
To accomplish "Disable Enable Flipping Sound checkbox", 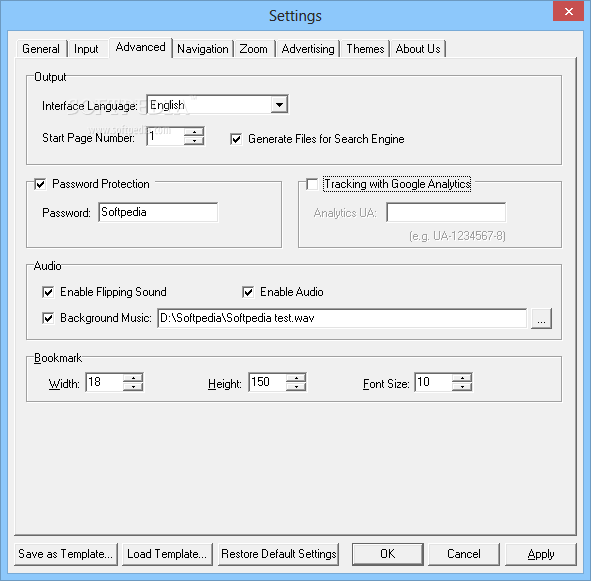I will tap(48, 292).
